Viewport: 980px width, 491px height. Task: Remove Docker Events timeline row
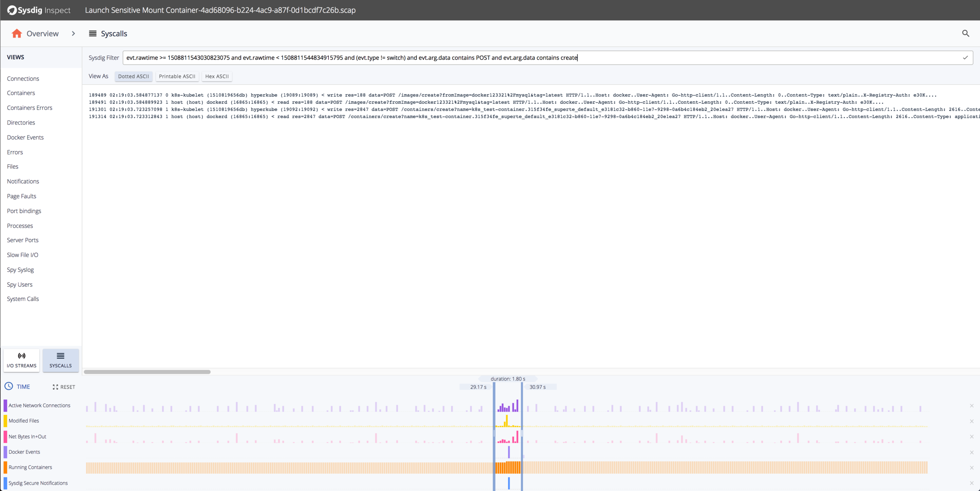coord(972,452)
